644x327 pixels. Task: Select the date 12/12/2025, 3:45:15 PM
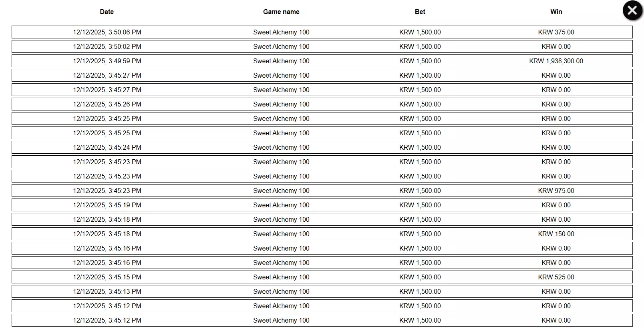(107, 277)
